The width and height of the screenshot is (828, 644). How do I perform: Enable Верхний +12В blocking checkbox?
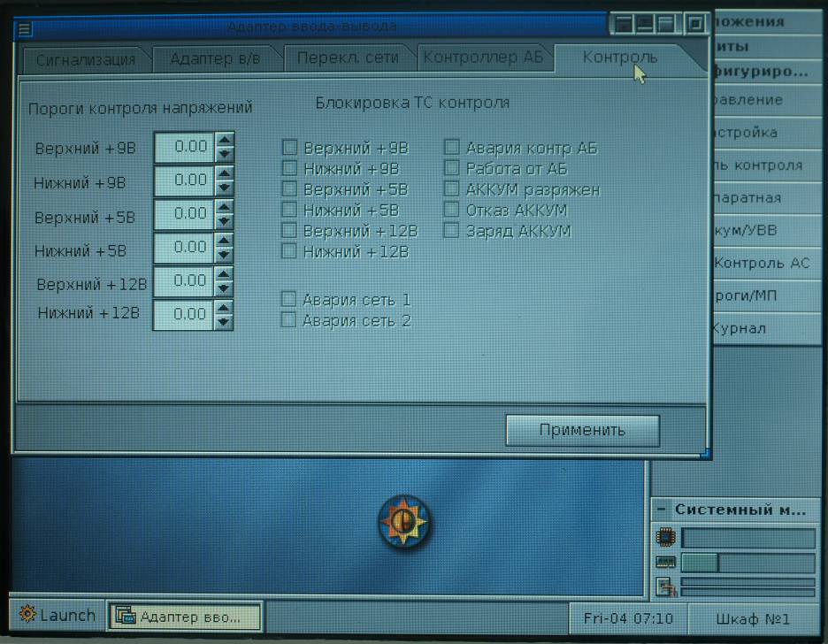pos(289,230)
